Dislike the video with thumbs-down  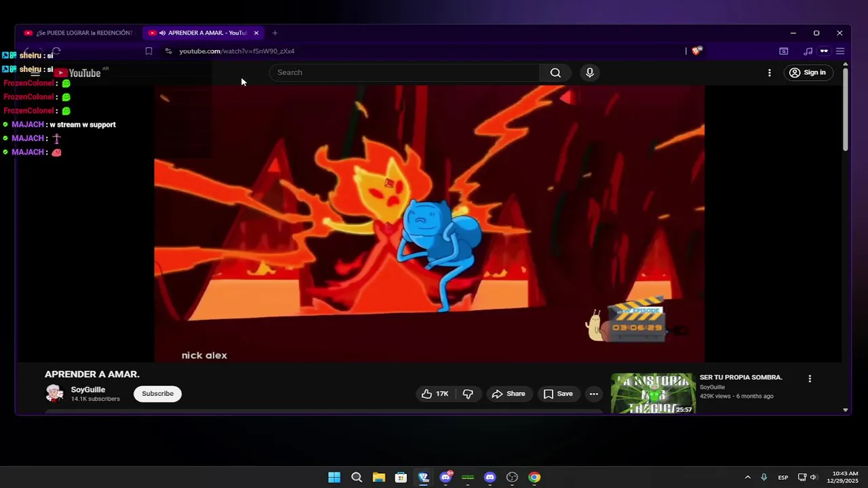pos(468,394)
